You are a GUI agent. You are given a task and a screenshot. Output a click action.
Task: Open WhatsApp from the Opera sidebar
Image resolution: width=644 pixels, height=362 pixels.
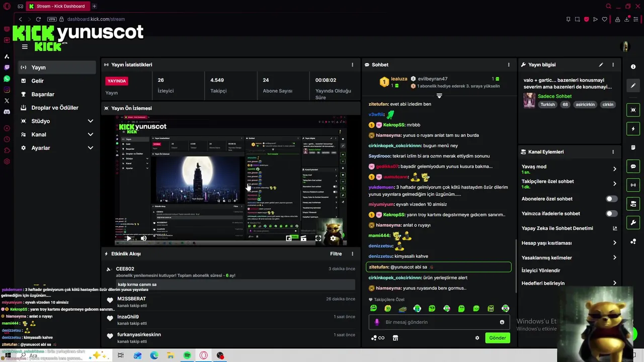[7, 79]
